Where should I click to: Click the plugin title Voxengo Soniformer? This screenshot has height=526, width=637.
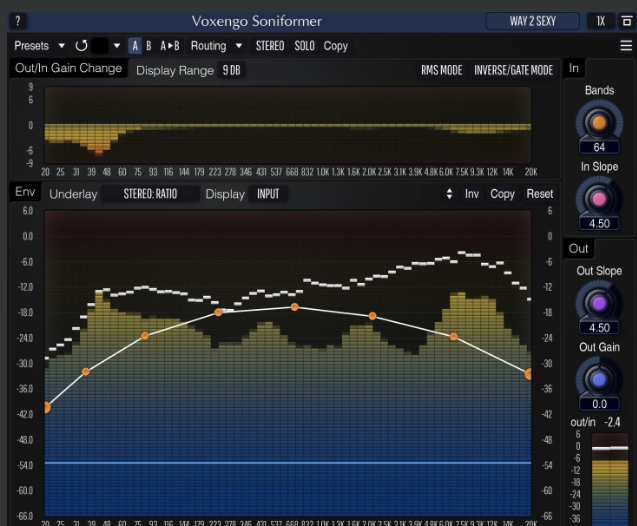coord(256,21)
